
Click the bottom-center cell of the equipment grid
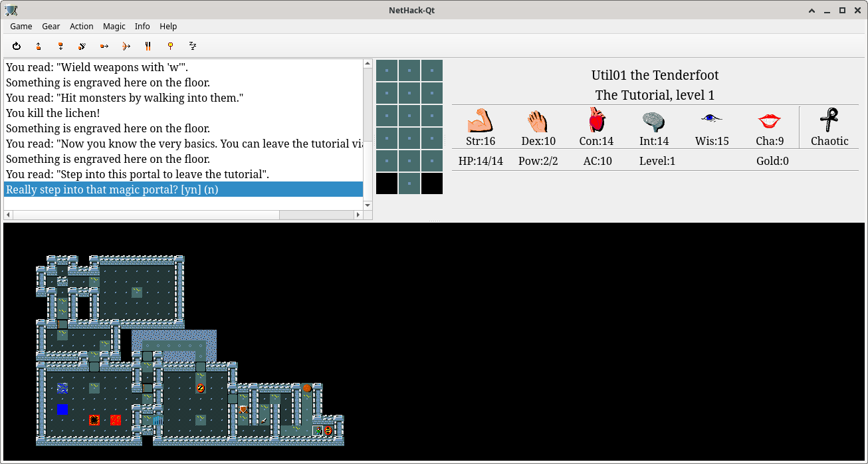(409, 183)
